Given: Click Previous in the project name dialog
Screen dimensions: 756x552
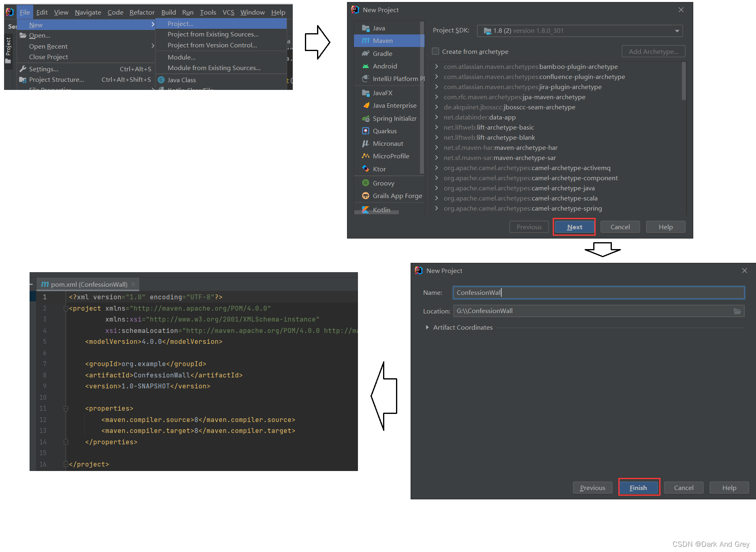Looking at the screenshot, I should pos(592,488).
